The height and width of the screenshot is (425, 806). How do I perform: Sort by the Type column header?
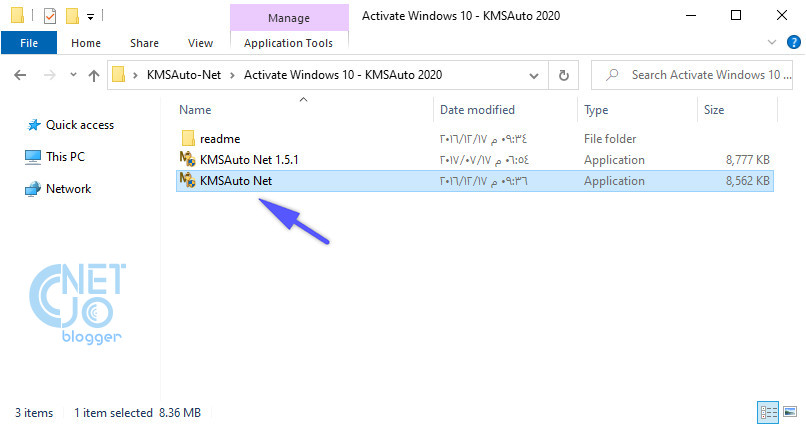[x=596, y=110]
